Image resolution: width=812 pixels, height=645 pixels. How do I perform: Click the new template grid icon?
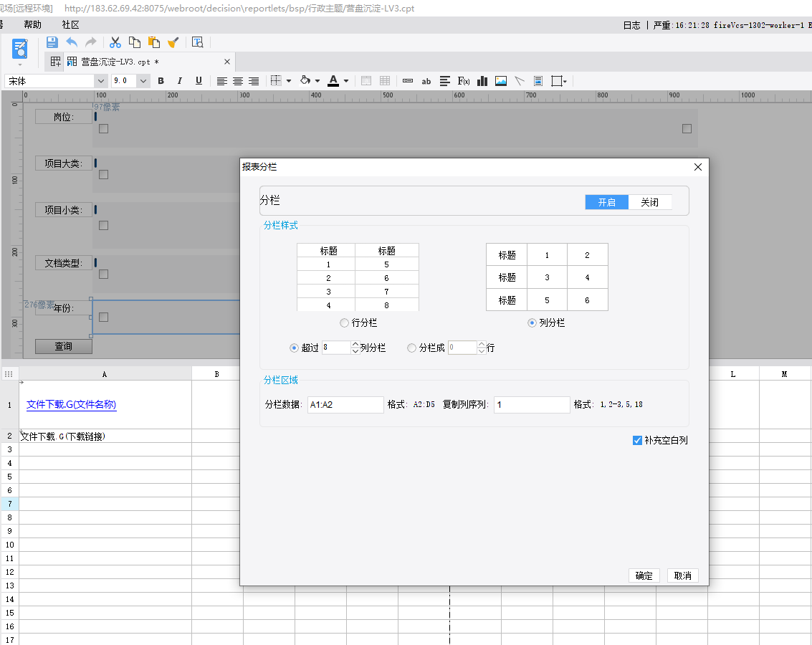coord(55,62)
